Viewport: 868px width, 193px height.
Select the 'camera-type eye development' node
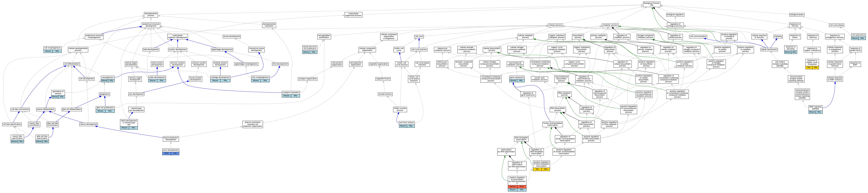[x=136, y=109]
